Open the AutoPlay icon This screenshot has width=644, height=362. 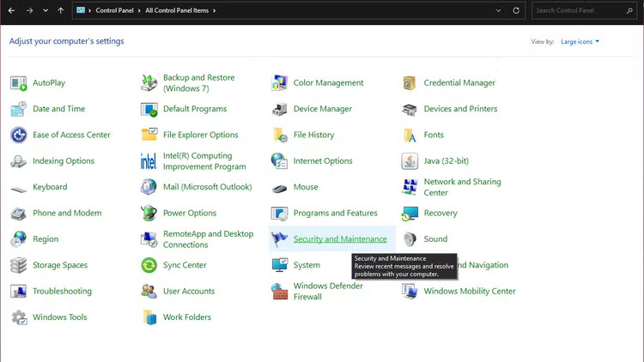[19, 83]
